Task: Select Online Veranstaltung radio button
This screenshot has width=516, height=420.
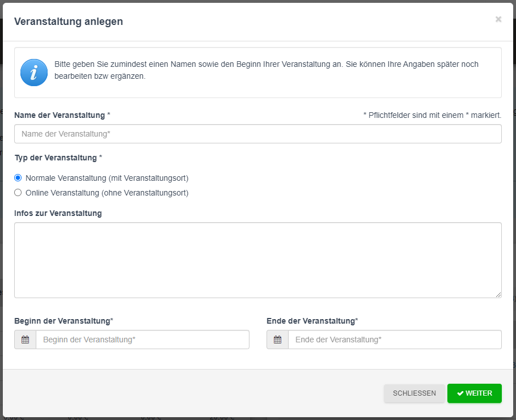Action: tap(18, 192)
